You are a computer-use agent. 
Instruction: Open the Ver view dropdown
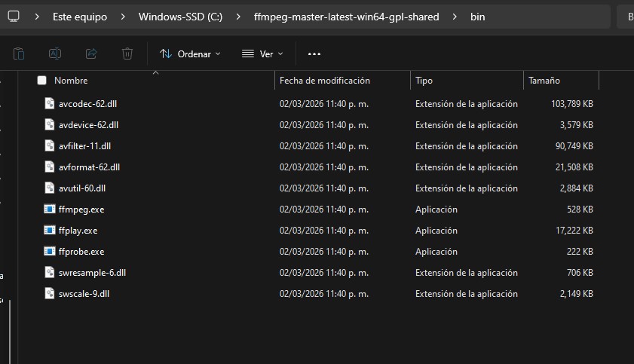pos(262,54)
